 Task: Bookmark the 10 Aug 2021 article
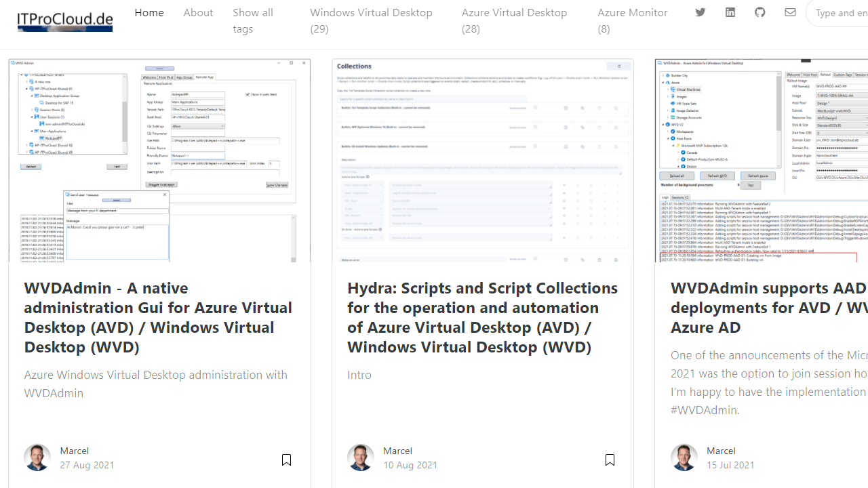coord(610,460)
